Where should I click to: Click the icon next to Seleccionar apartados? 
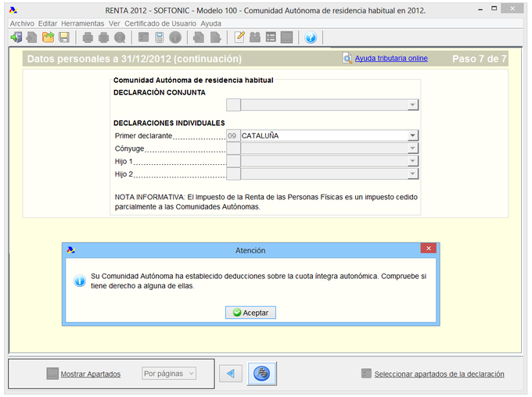(366, 374)
